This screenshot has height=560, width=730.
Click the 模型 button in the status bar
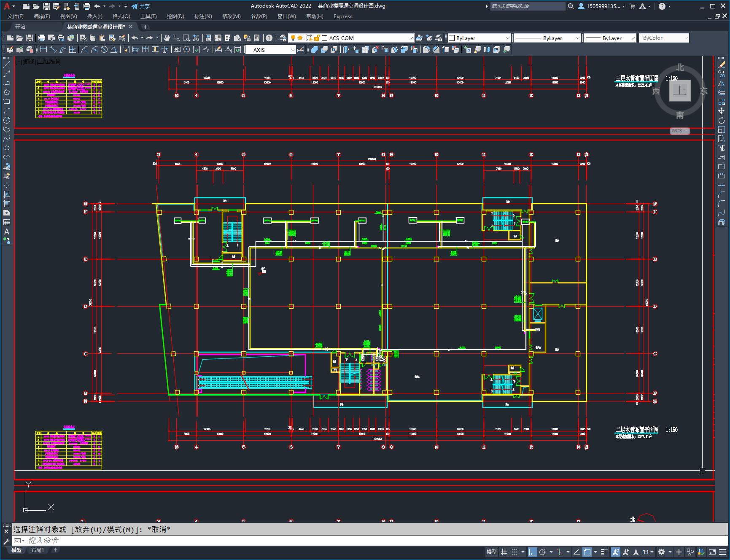(492, 552)
